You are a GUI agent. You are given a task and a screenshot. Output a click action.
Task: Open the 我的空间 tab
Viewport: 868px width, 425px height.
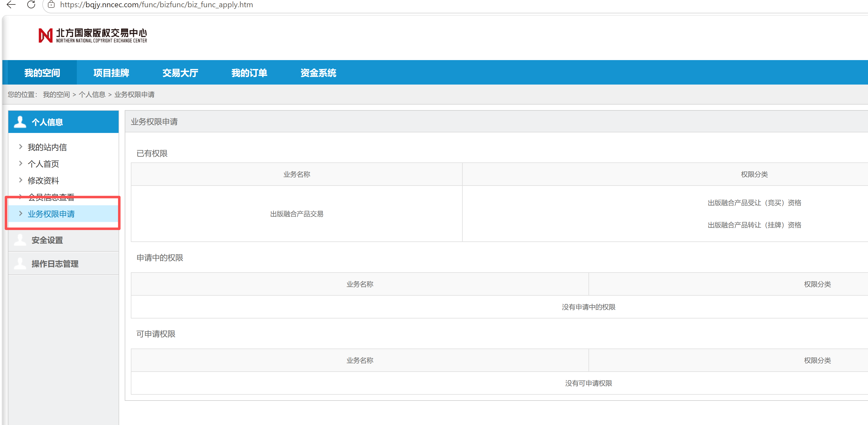[x=42, y=73]
